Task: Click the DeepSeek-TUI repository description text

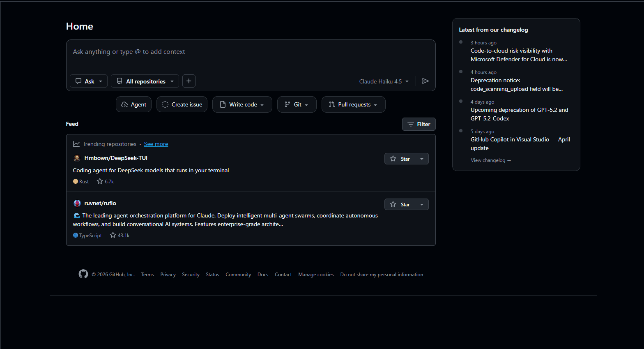Action: pyautogui.click(x=151, y=170)
